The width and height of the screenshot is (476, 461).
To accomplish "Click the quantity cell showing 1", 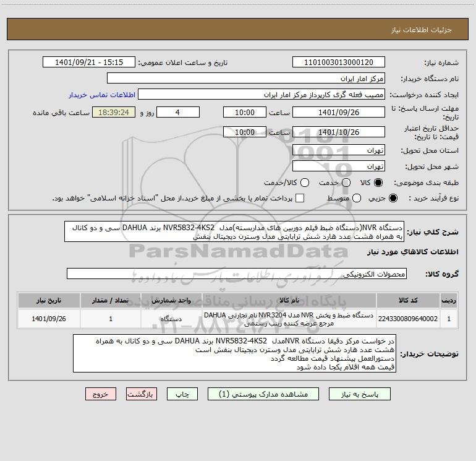I will [111, 319].
